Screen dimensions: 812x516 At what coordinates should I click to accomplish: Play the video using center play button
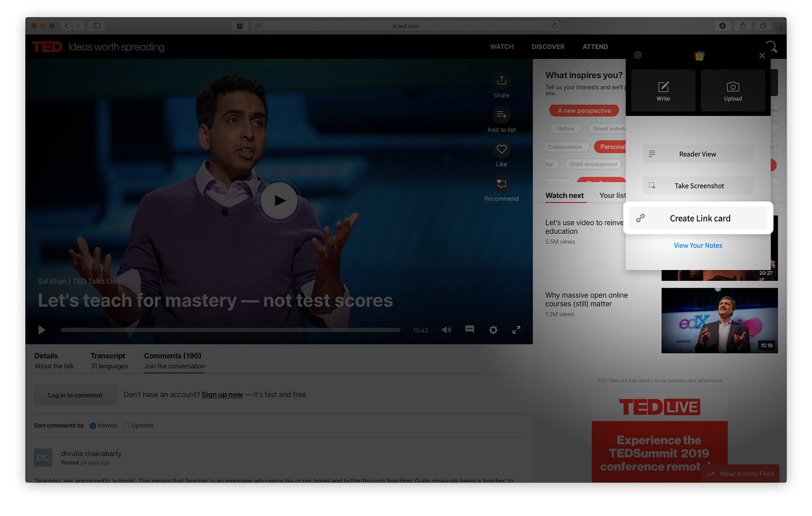(279, 200)
